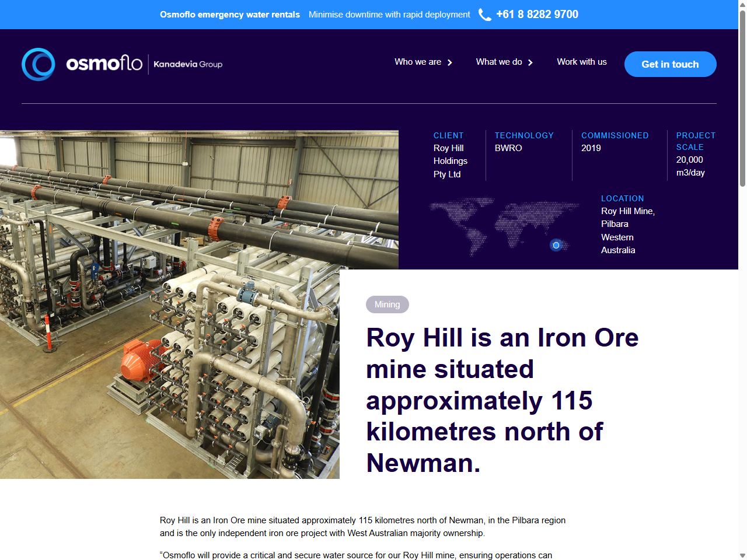The image size is (747, 560).
Task: Click the quote starting 'Osmoflo will provide a critical'
Action: click(x=356, y=555)
